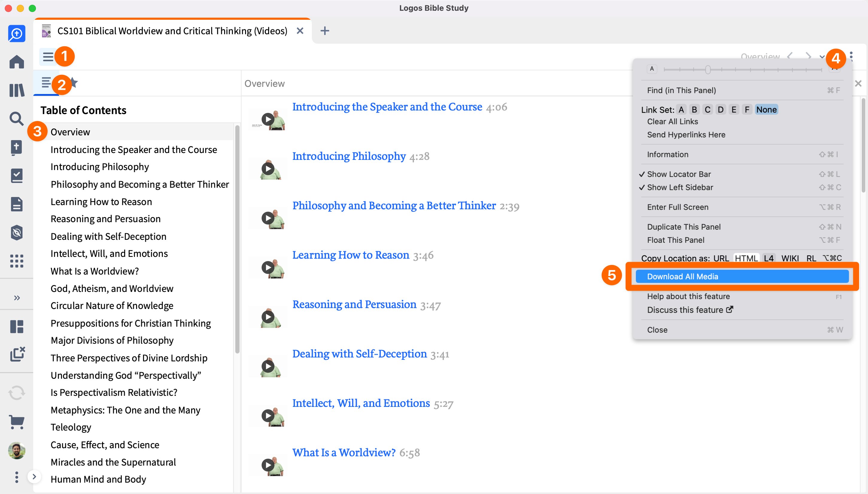868x494 pixels.
Task: Click the Table of Contents scrollbar
Action: 237,240
